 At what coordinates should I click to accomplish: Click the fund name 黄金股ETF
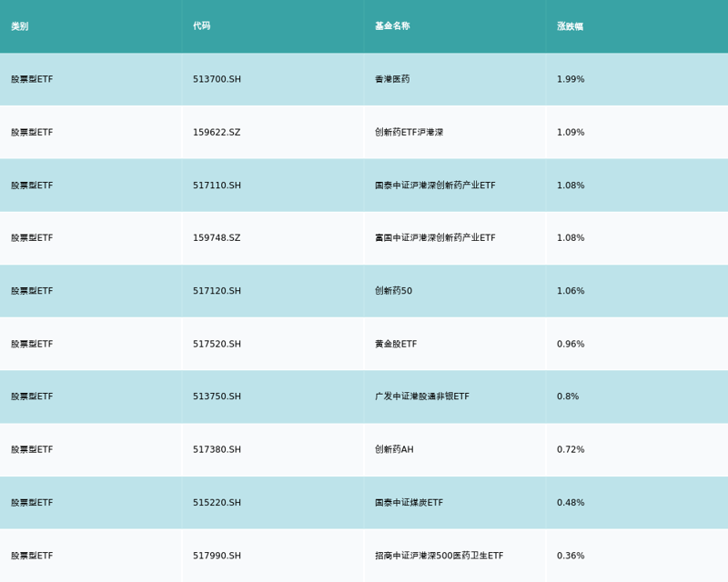pos(396,344)
